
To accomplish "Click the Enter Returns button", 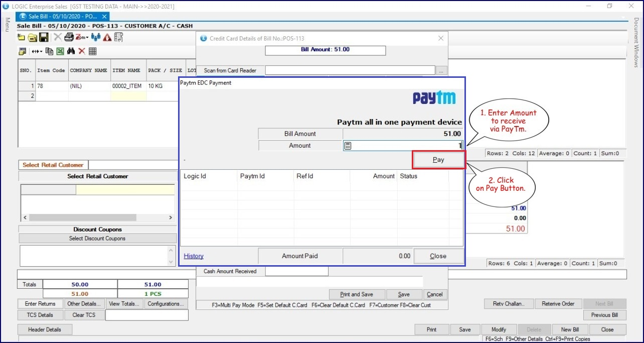I will click(40, 304).
